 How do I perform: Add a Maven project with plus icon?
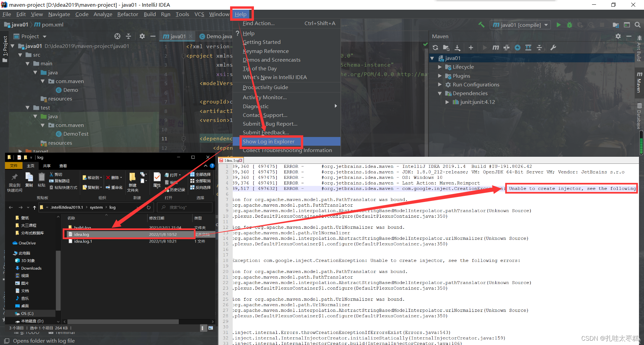pyautogui.click(x=471, y=48)
